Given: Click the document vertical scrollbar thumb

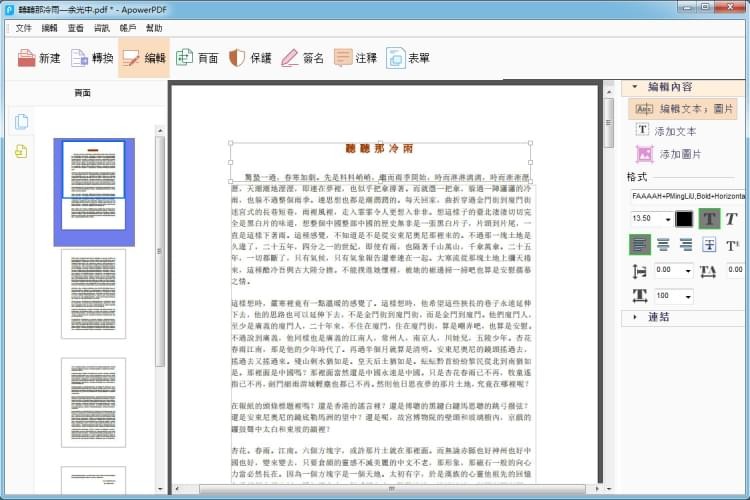Looking at the screenshot, I should click(x=608, y=122).
